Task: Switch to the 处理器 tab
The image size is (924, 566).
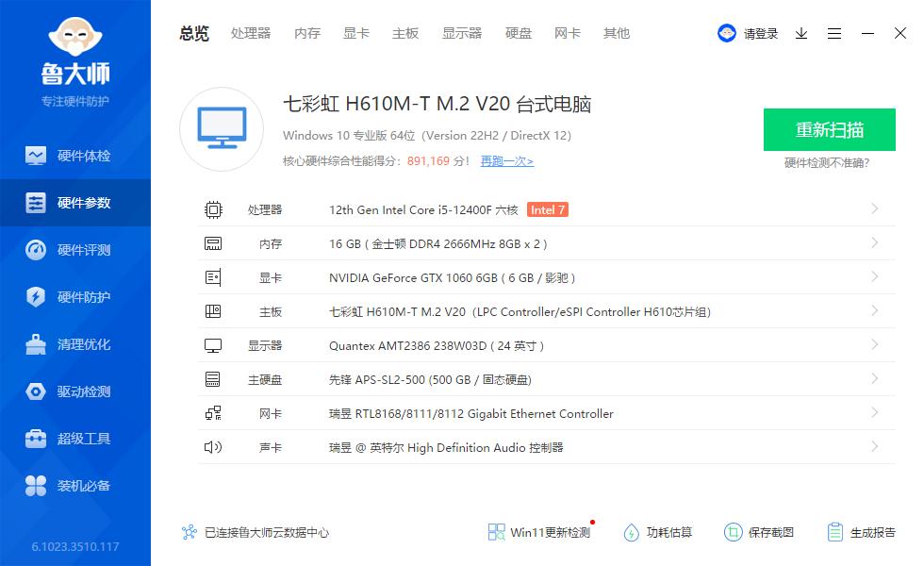Action: tap(251, 34)
